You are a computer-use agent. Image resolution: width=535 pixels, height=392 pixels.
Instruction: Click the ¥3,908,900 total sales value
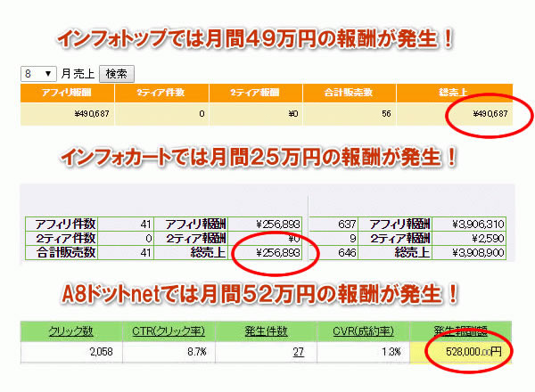(x=478, y=253)
